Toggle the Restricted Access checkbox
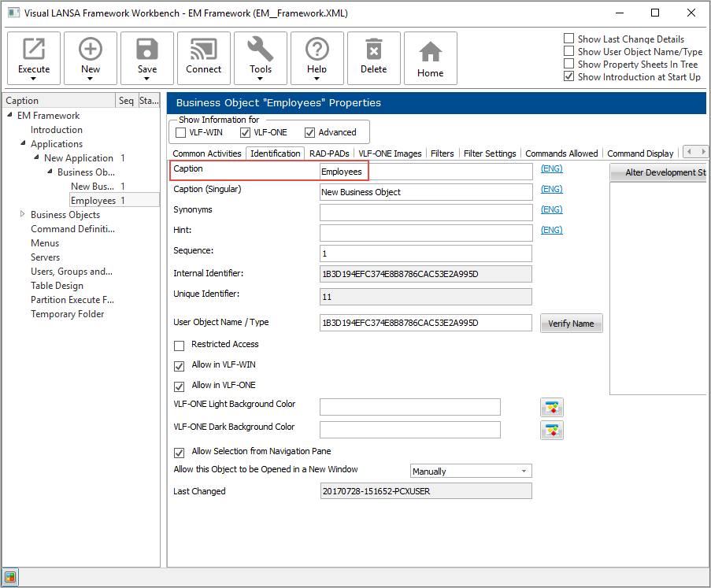 (180, 345)
